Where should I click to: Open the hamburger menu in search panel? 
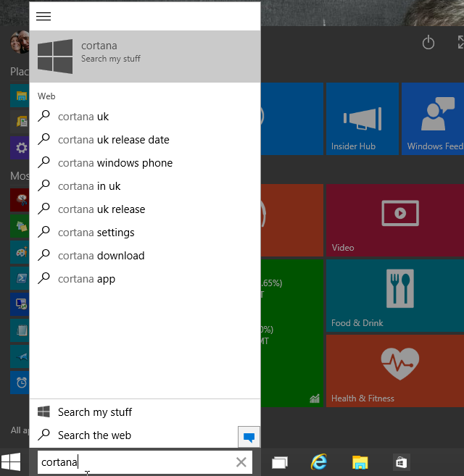43,16
